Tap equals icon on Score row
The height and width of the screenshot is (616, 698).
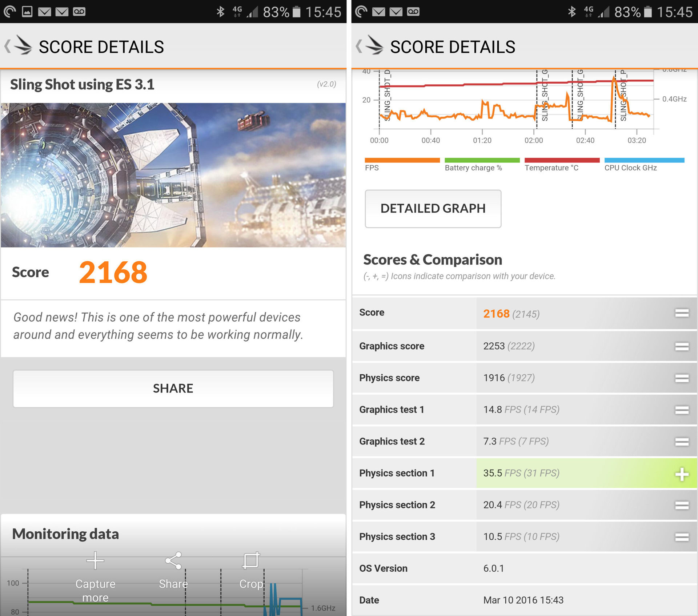pyautogui.click(x=682, y=313)
